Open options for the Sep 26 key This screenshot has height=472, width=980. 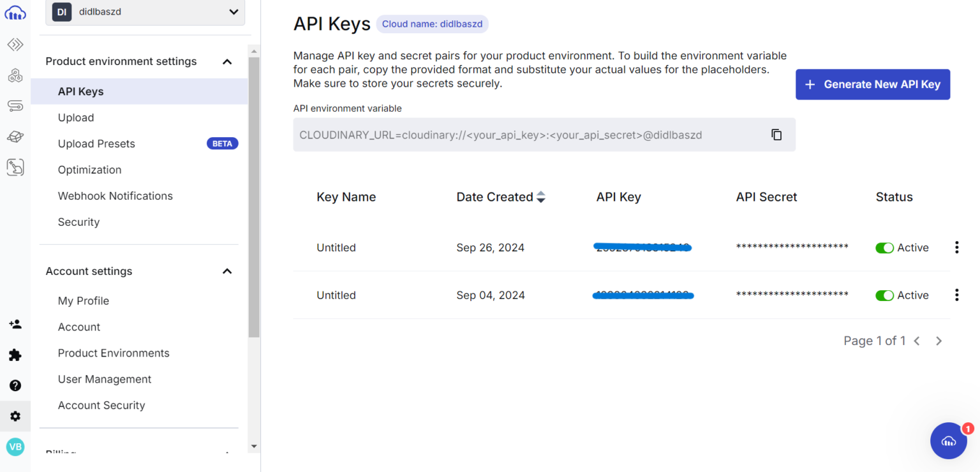tap(956, 247)
